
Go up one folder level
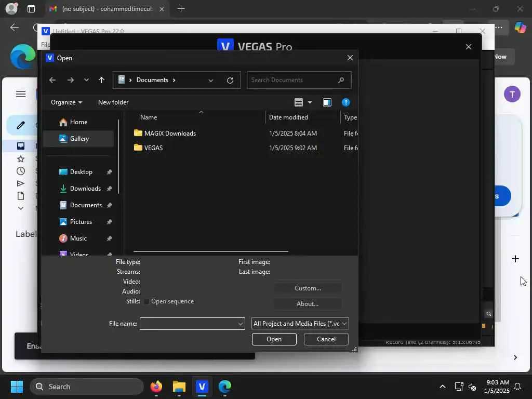click(101, 80)
